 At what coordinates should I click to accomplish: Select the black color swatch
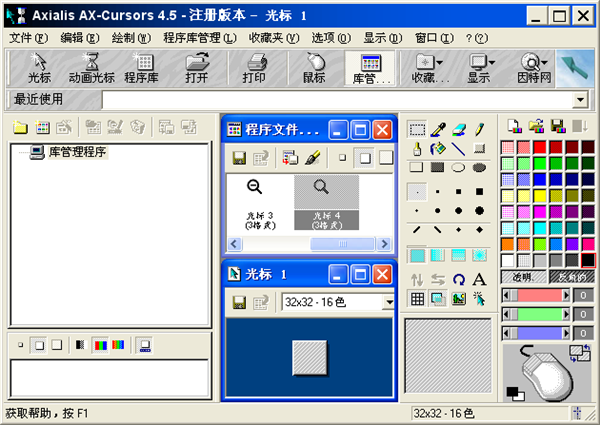click(x=588, y=261)
